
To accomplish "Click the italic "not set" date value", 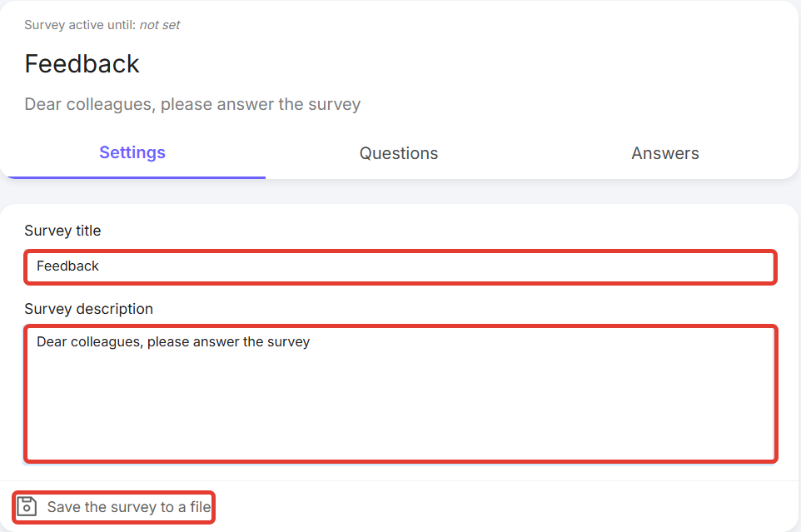I will [x=160, y=25].
